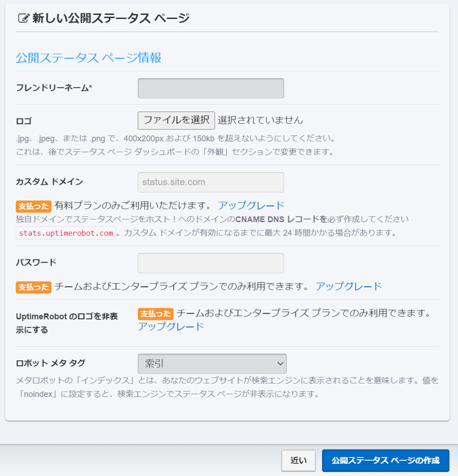Viewport: 458px width, 476px height.
Task: Follow the アップグレード link in the パスワード section
Action: [349, 286]
